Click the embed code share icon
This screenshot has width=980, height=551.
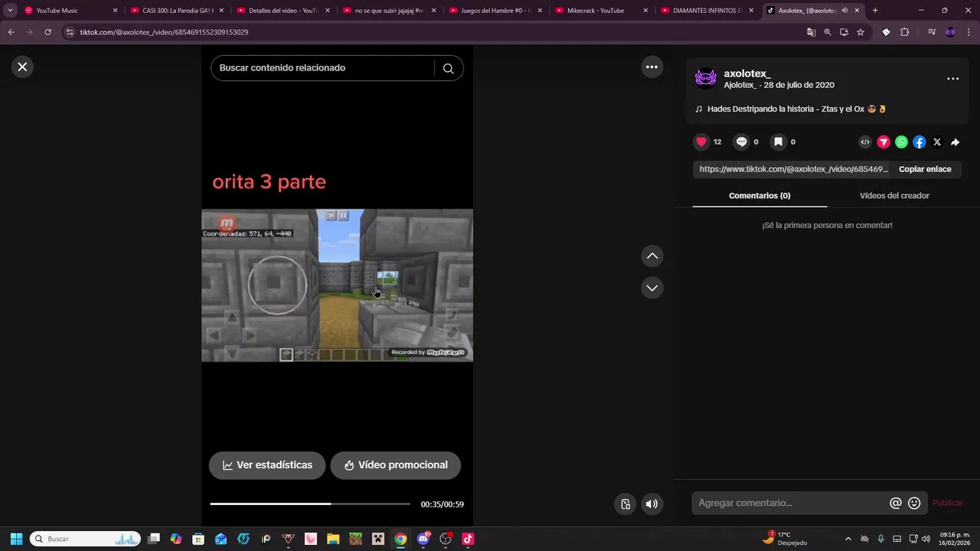click(865, 142)
